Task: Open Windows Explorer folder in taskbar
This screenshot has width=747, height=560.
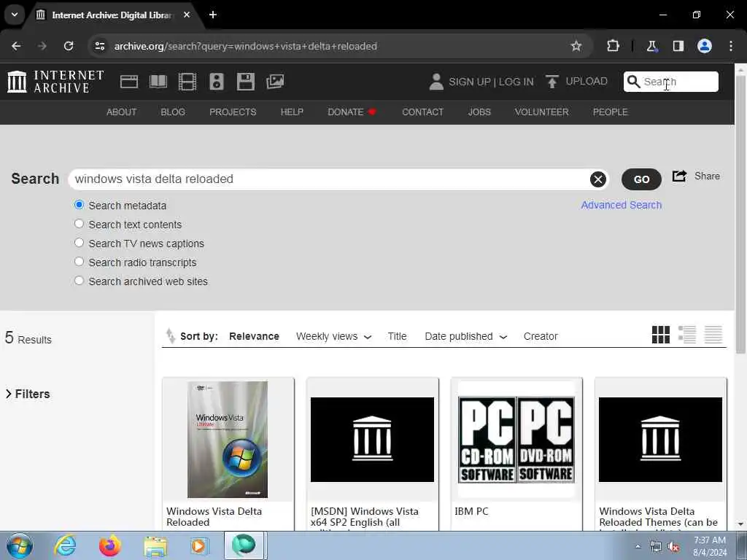Action: click(155, 546)
